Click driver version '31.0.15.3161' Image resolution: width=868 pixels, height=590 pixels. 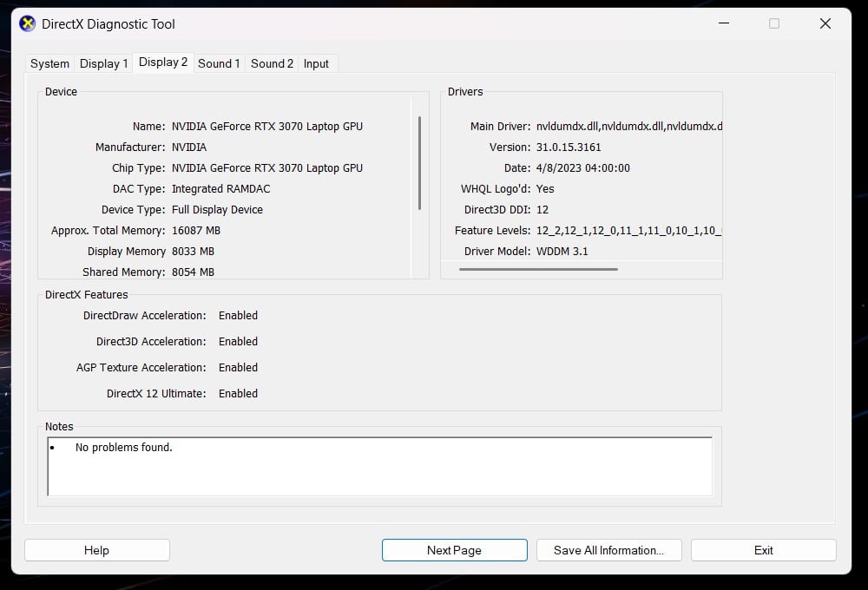[x=569, y=147]
